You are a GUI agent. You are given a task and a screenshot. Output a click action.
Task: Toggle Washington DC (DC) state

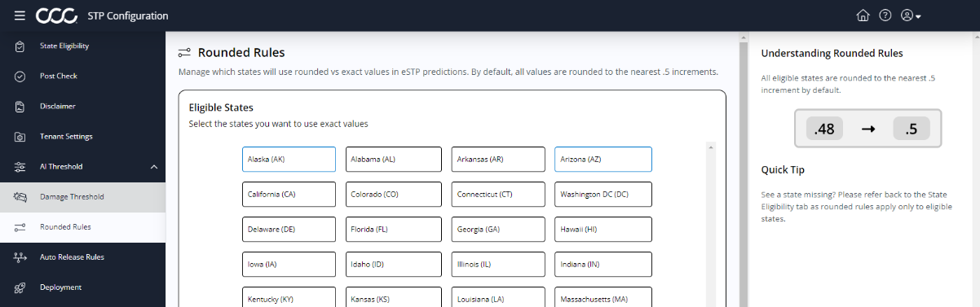[603, 195]
